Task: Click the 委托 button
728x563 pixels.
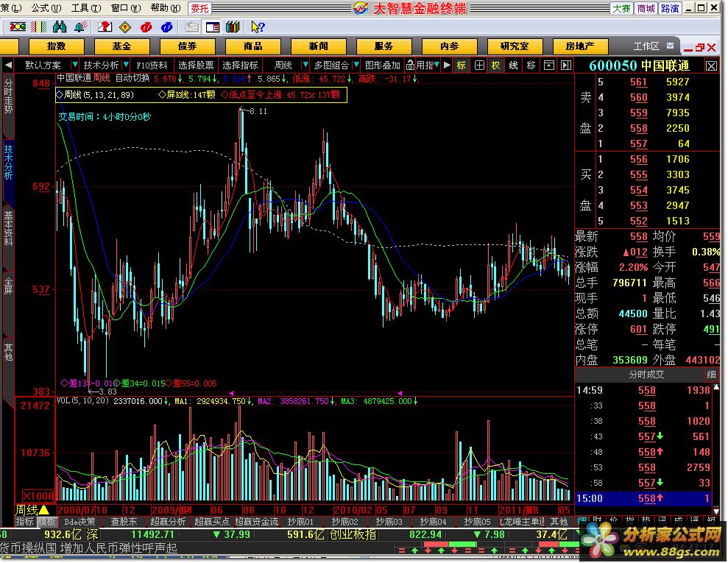Action: tap(200, 8)
